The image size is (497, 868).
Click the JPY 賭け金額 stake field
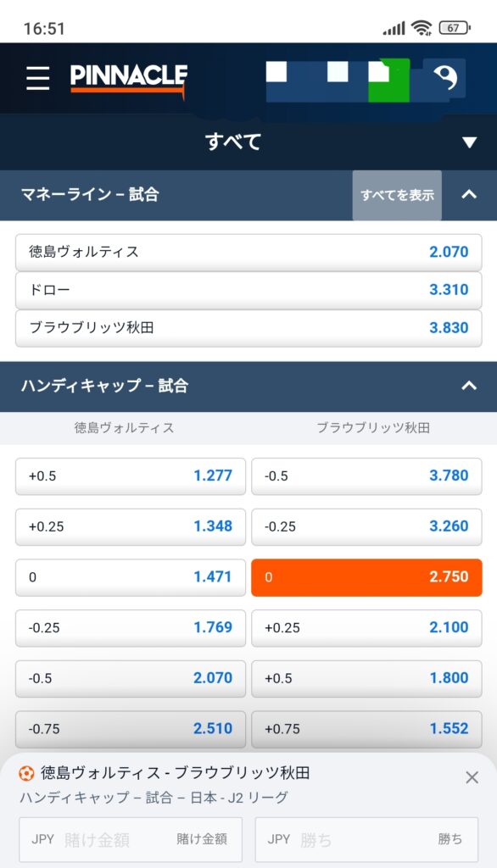coord(131,839)
